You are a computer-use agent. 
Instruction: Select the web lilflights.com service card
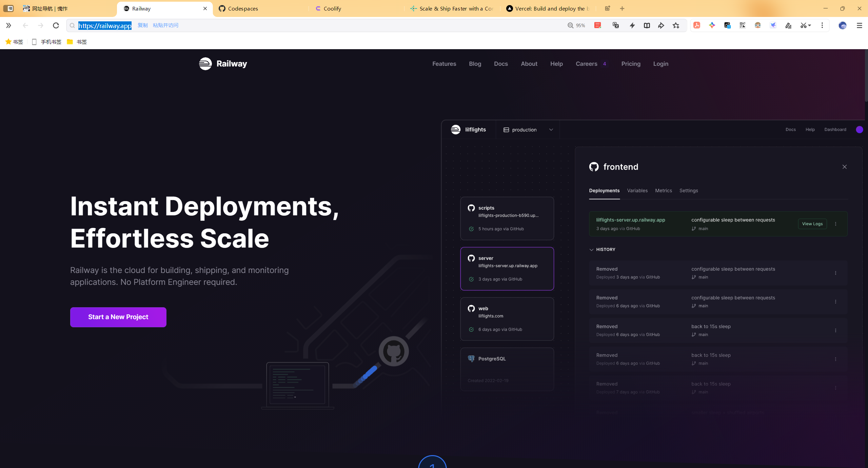(x=507, y=319)
